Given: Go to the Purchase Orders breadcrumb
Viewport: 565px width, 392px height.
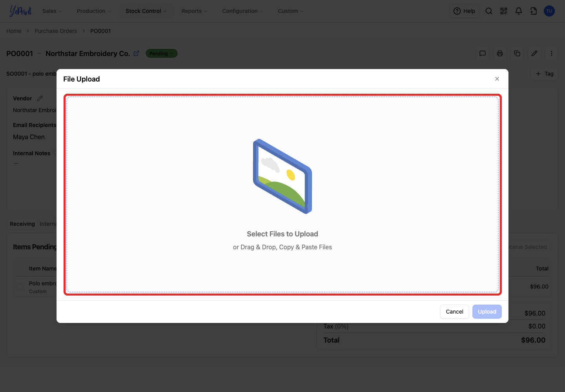Looking at the screenshot, I should (x=56, y=31).
